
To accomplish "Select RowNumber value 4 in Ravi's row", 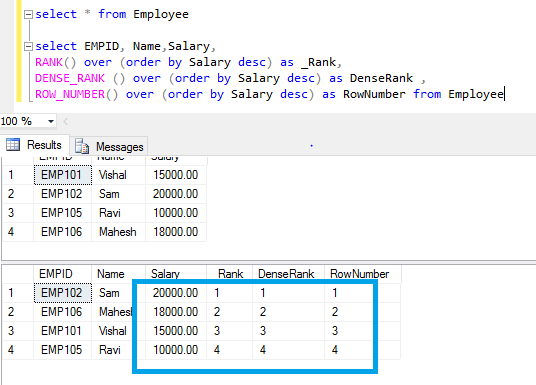I will (363, 350).
